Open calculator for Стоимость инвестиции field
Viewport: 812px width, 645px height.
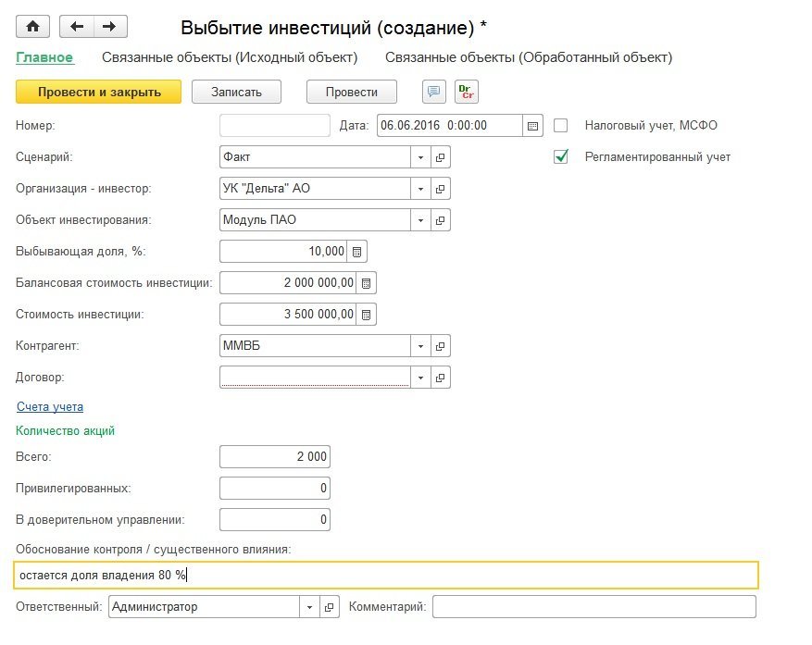[x=366, y=315]
